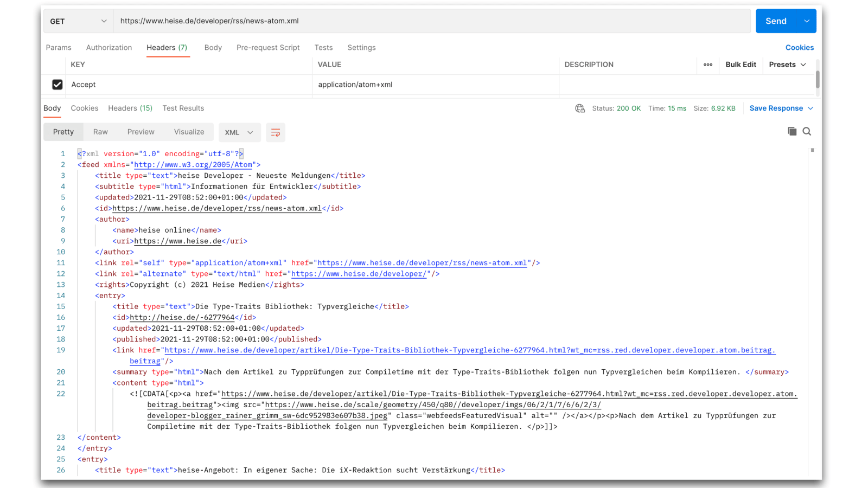The height and width of the screenshot is (488, 868).
Task: Open the GET method dropdown
Action: [78, 21]
